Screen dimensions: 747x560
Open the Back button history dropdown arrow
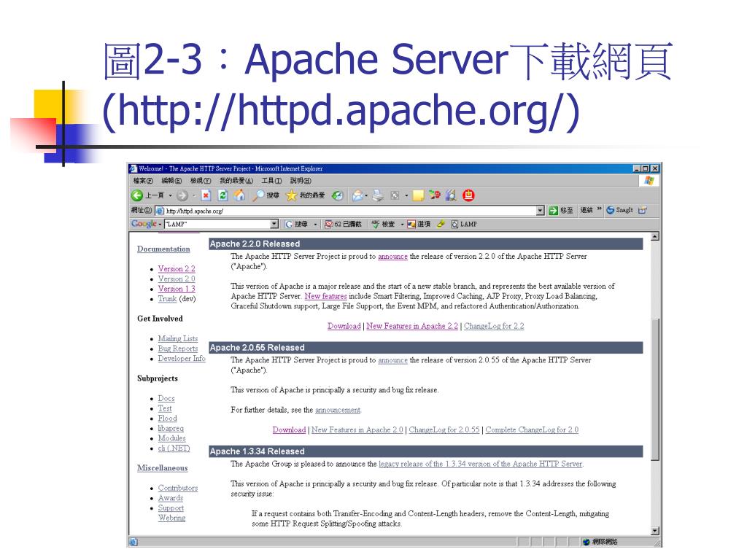tap(170, 195)
